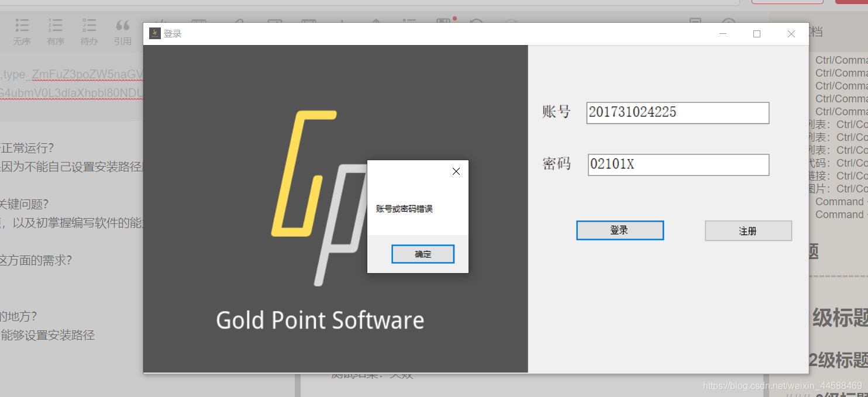Focus the 账号 account input field
Screen dimensions: 868x397
click(x=678, y=113)
